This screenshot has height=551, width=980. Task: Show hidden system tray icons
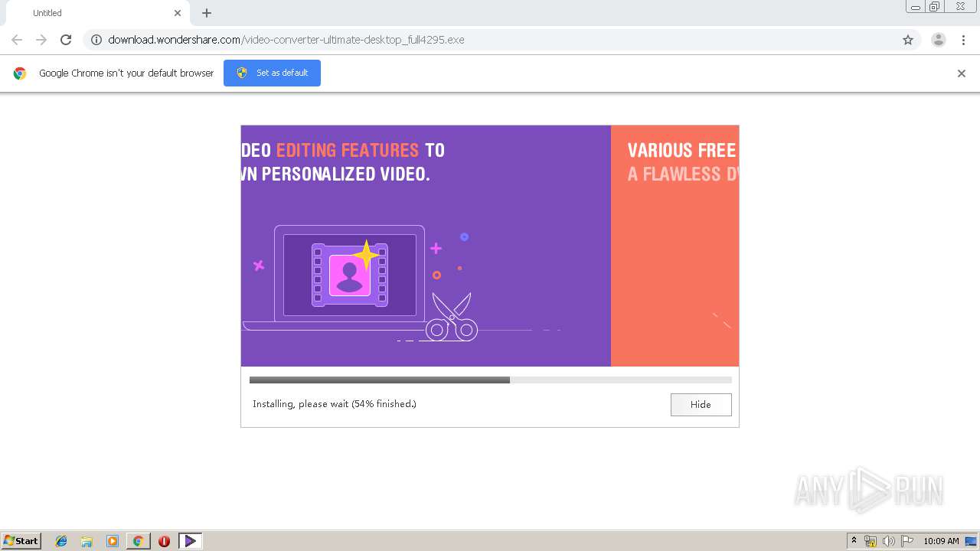854,541
